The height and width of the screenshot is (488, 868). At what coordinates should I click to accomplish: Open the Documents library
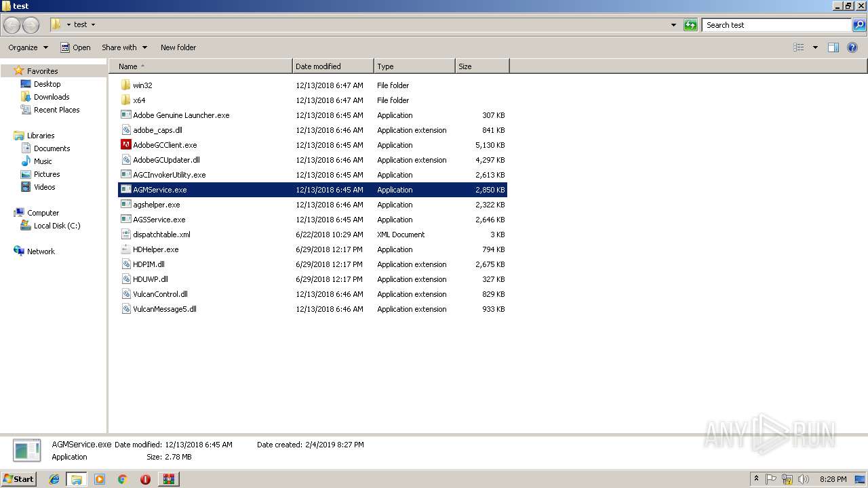tap(52, 148)
